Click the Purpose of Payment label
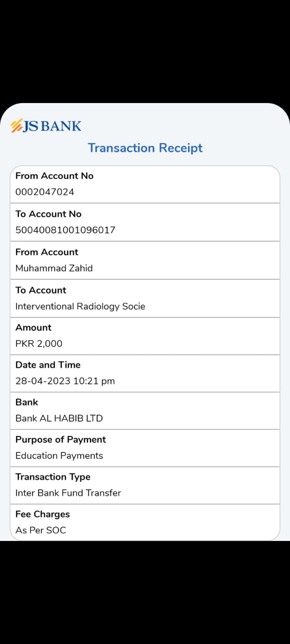 click(60, 439)
